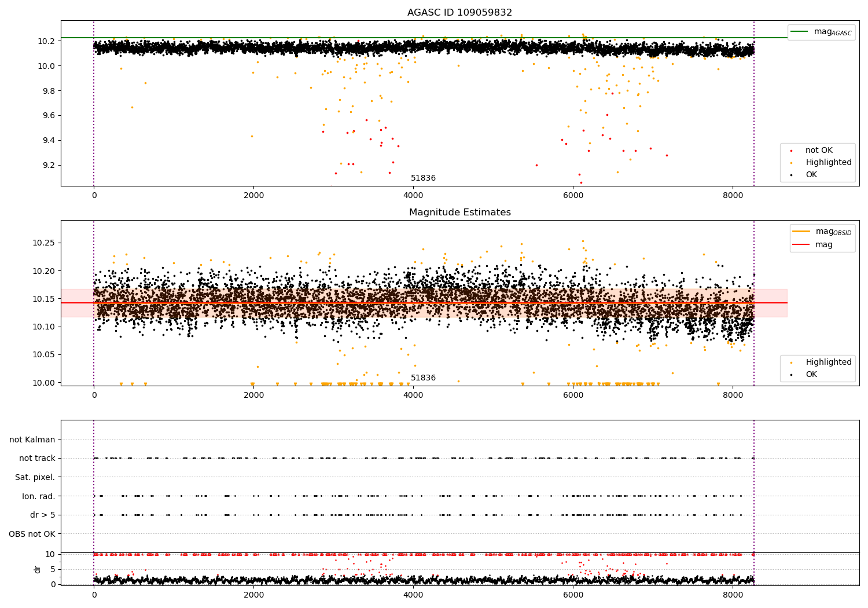
Task: Select "OK" entry in Magnitude Estimates plot legend
Action: pyautogui.click(x=803, y=375)
